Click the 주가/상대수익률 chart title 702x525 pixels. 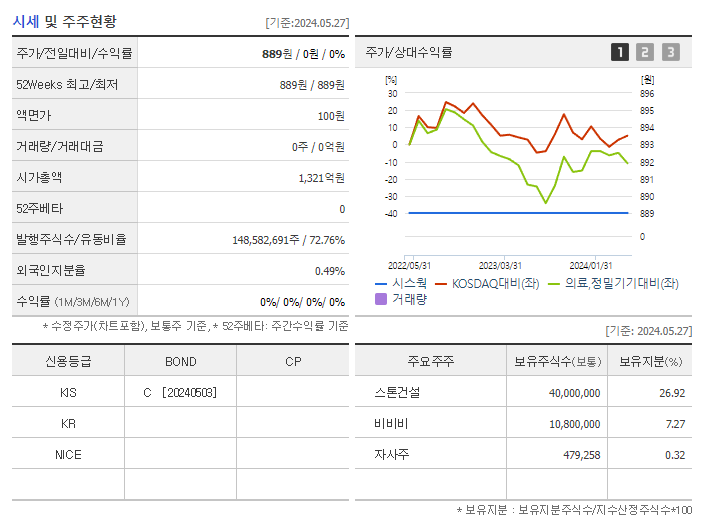pyautogui.click(x=409, y=52)
